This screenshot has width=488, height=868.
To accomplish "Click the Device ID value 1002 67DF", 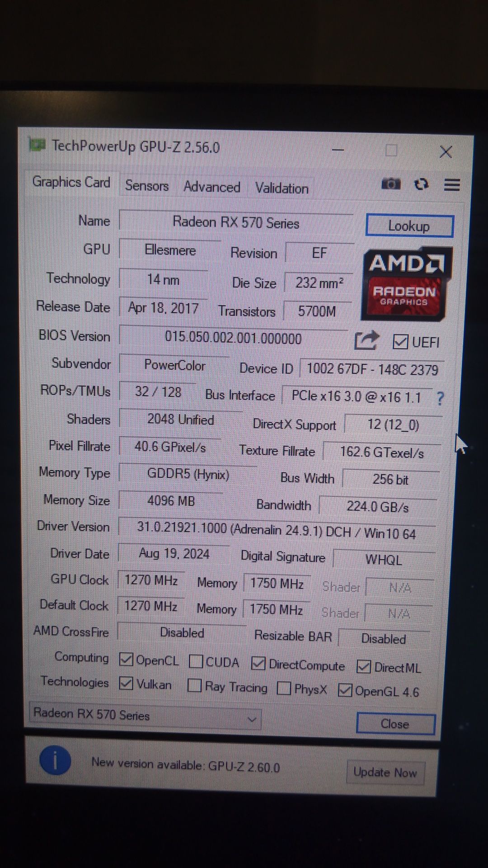I will click(x=373, y=370).
